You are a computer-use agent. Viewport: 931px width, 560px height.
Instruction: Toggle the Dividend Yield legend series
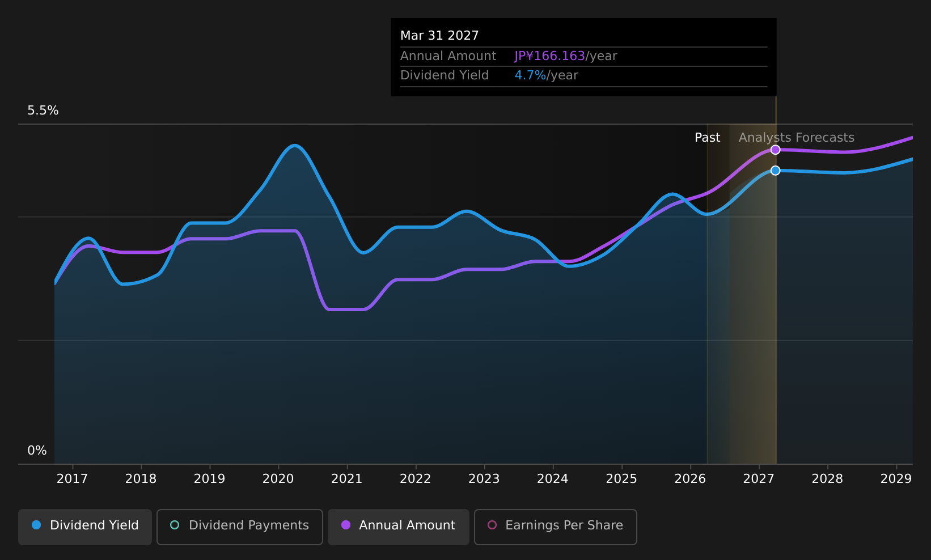coord(85,527)
